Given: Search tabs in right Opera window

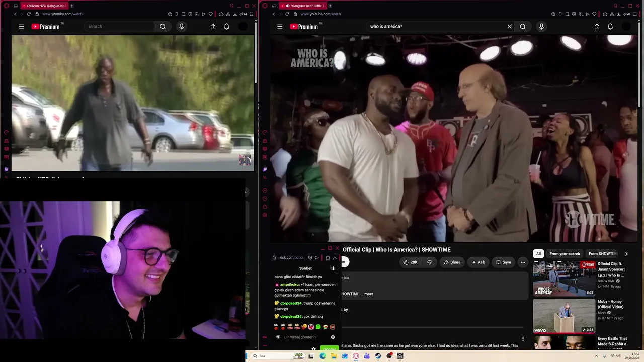Looking at the screenshot, I should tap(615, 6).
